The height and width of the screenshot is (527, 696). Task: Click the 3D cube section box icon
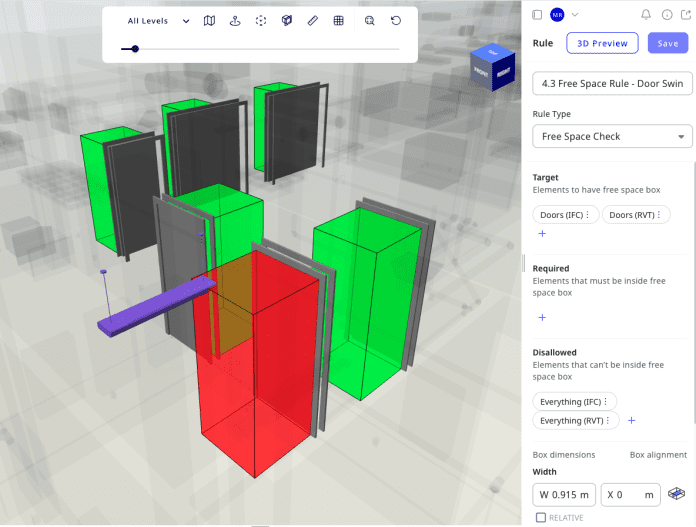(x=287, y=20)
